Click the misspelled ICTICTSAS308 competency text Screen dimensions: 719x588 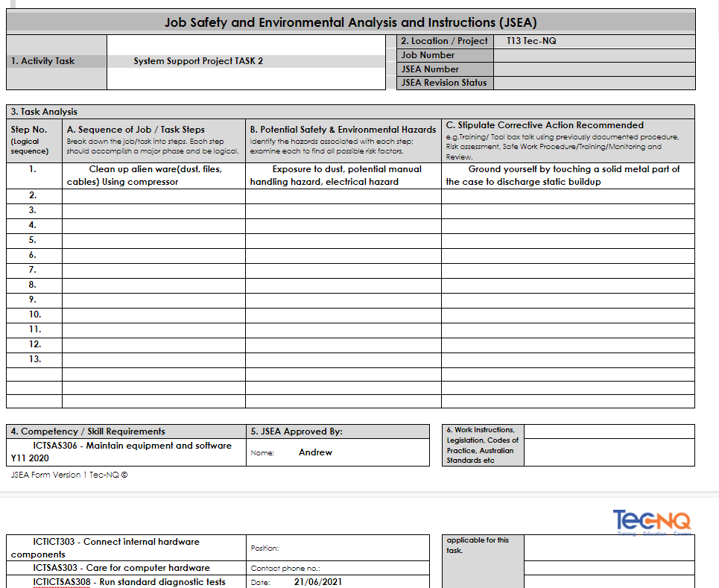tap(128, 582)
